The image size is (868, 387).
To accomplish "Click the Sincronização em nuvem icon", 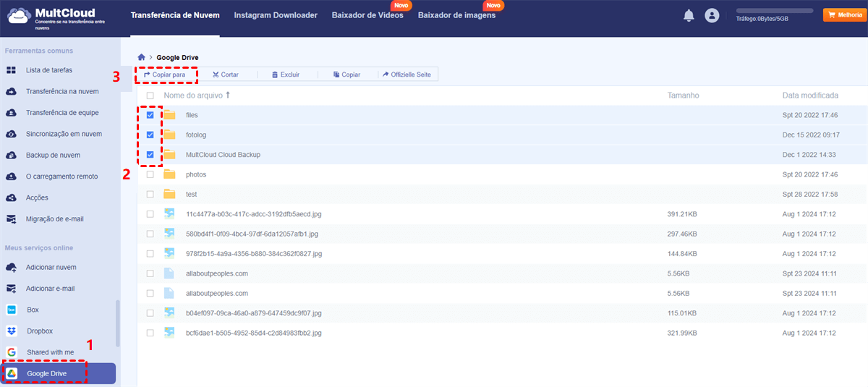I will 11,134.
